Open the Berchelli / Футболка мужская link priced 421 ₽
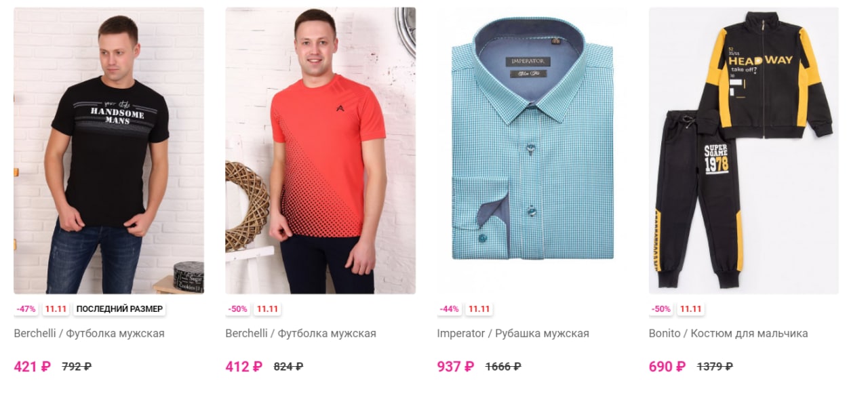 (89, 334)
